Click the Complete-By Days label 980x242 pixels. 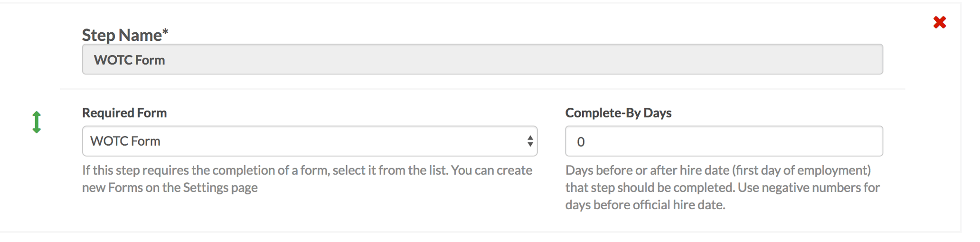click(618, 113)
